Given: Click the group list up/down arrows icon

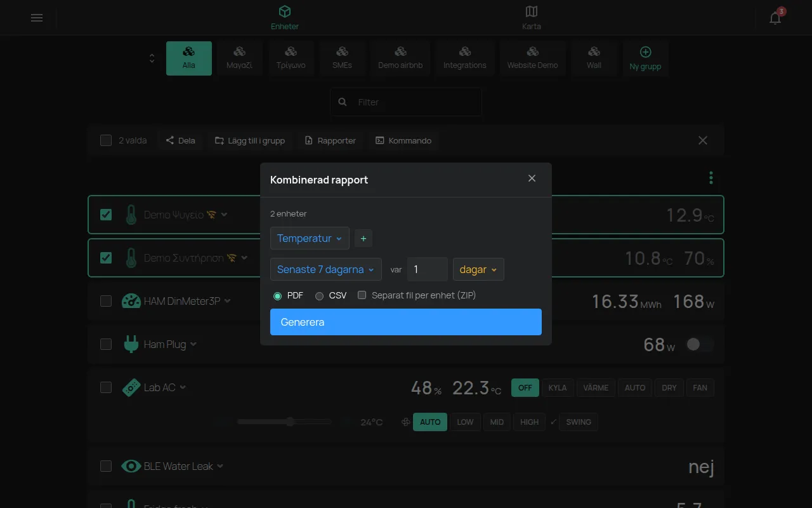Looking at the screenshot, I should (152, 58).
